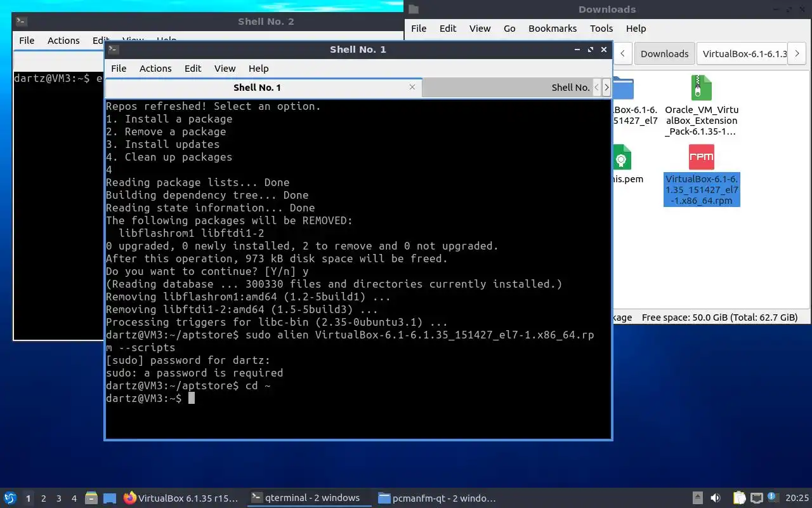
Task: Open File menu in Shell No. 1
Action: [119, 69]
